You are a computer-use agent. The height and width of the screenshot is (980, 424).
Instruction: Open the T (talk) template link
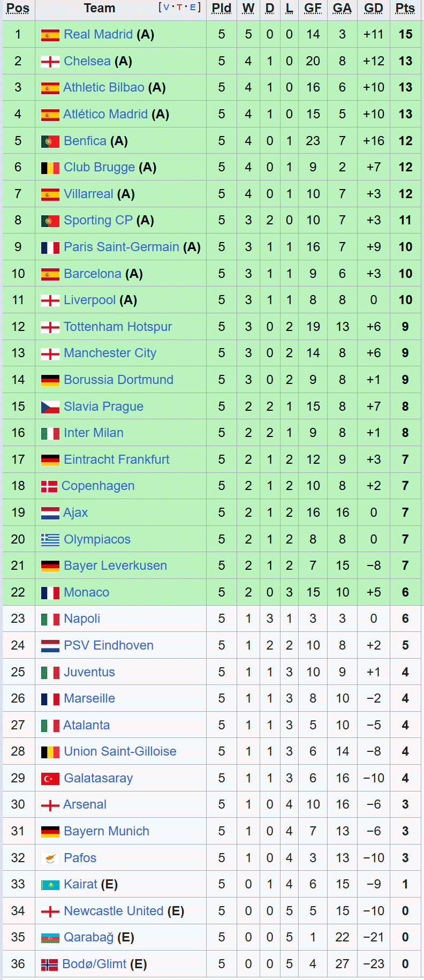pyautogui.click(x=179, y=7)
